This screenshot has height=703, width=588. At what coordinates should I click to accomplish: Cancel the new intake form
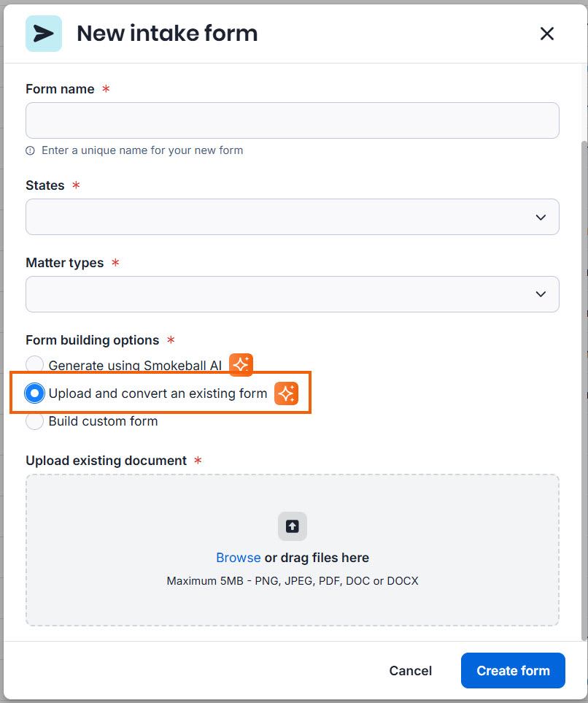[411, 670]
